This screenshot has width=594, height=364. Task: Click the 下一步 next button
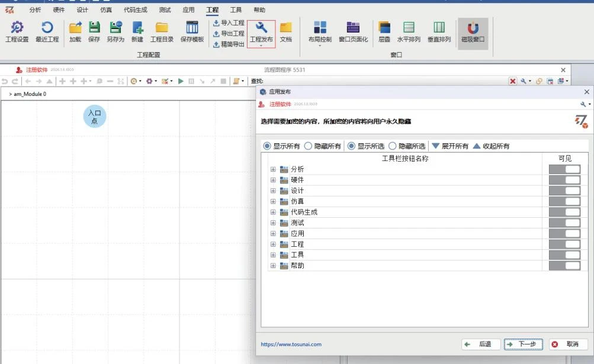click(x=523, y=344)
